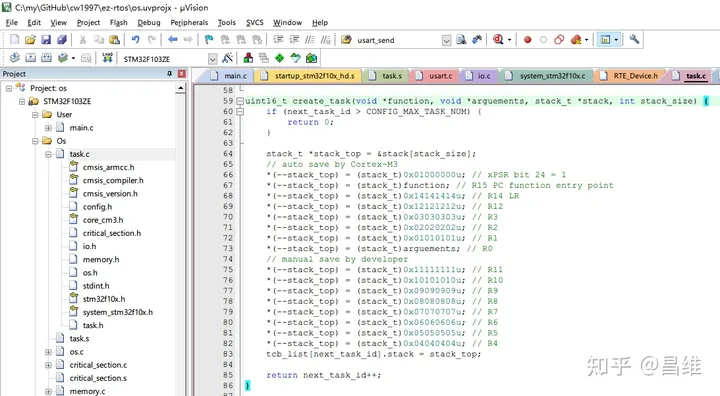
Task: Click the Indent selection icon
Action: click(278, 40)
